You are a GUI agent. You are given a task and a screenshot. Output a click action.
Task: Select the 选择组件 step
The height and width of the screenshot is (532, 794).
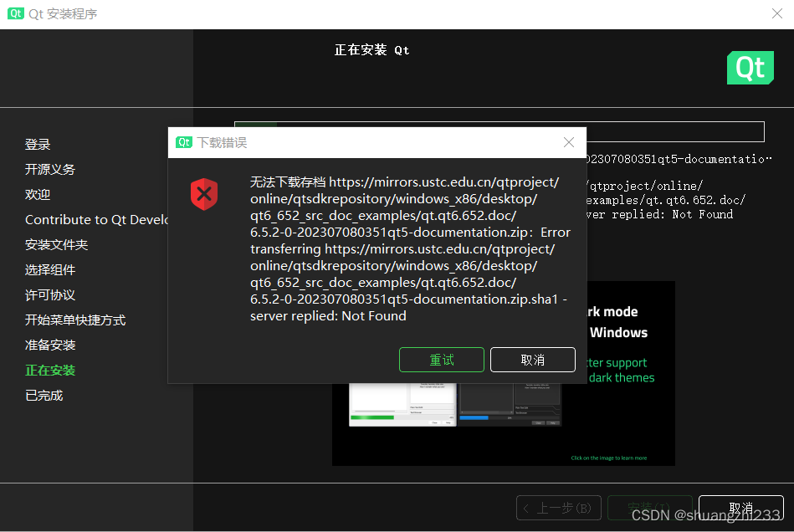tap(50, 270)
